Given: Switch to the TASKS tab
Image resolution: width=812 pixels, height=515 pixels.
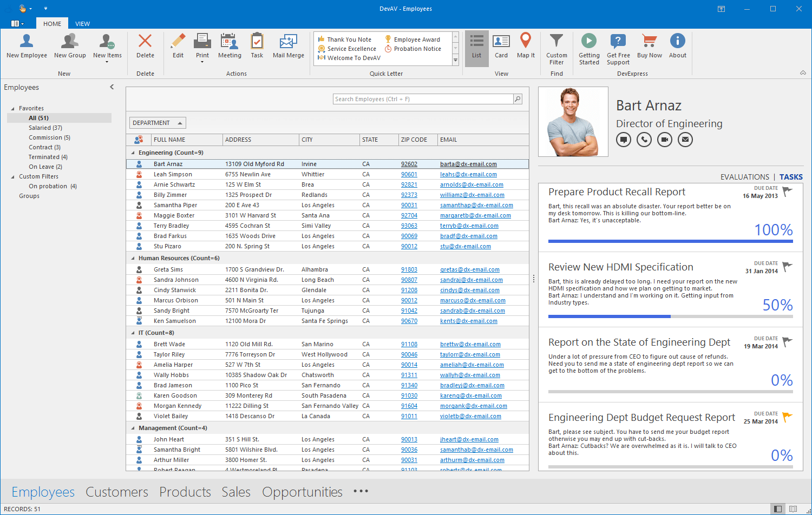Looking at the screenshot, I should pos(791,176).
